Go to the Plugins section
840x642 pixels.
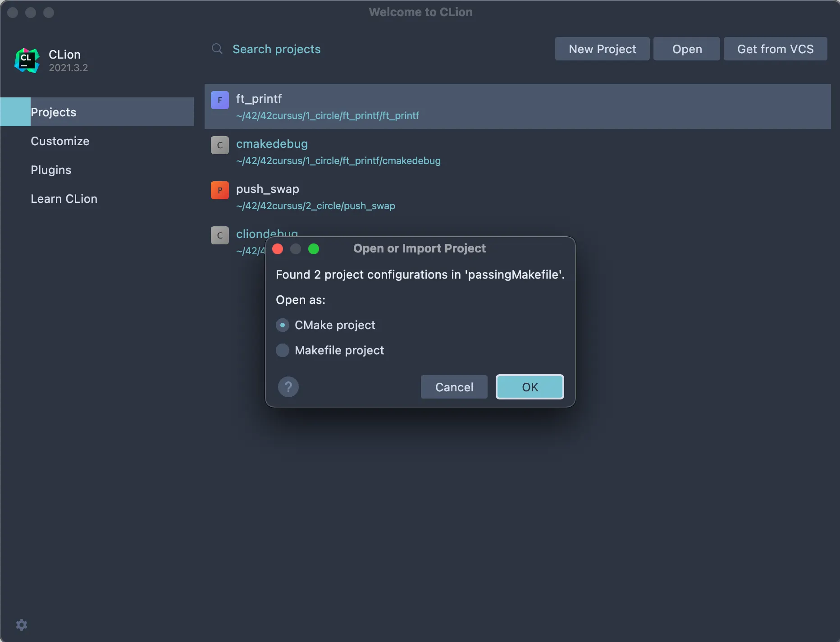tap(97, 170)
